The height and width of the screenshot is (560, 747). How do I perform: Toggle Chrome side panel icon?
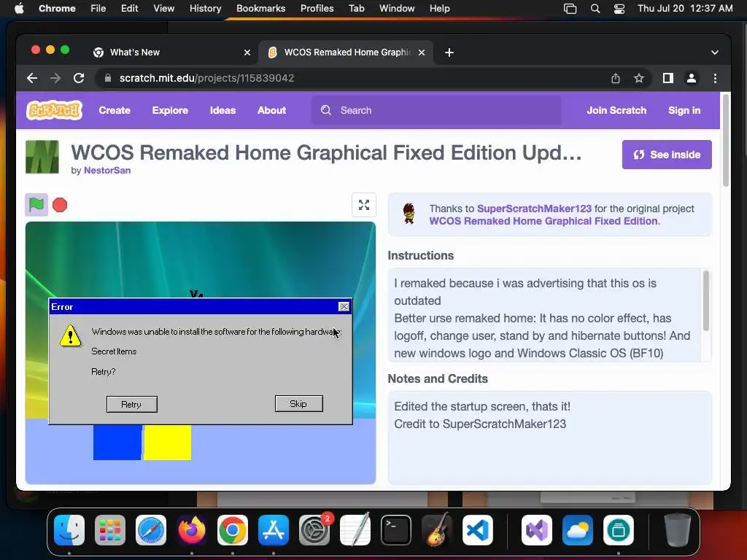coord(668,78)
